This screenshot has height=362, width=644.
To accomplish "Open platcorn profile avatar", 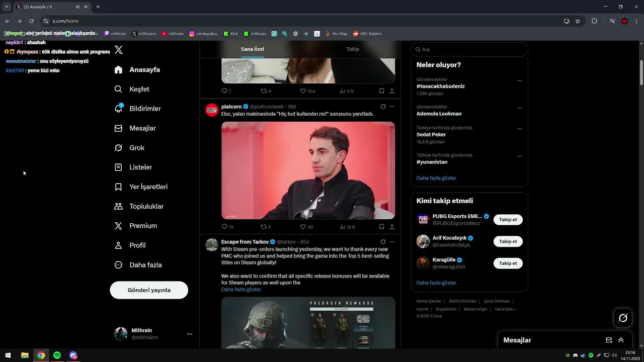I will 212,110.
